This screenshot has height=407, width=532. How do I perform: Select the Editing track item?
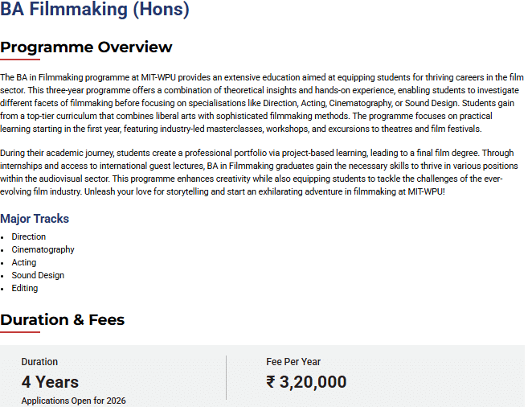pyautogui.click(x=25, y=288)
